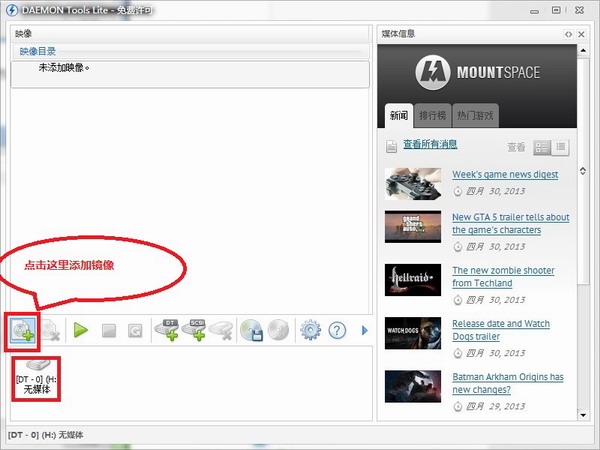Click the Watch Dogs thumbnail
600x450 pixels.
tap(413, 333)
